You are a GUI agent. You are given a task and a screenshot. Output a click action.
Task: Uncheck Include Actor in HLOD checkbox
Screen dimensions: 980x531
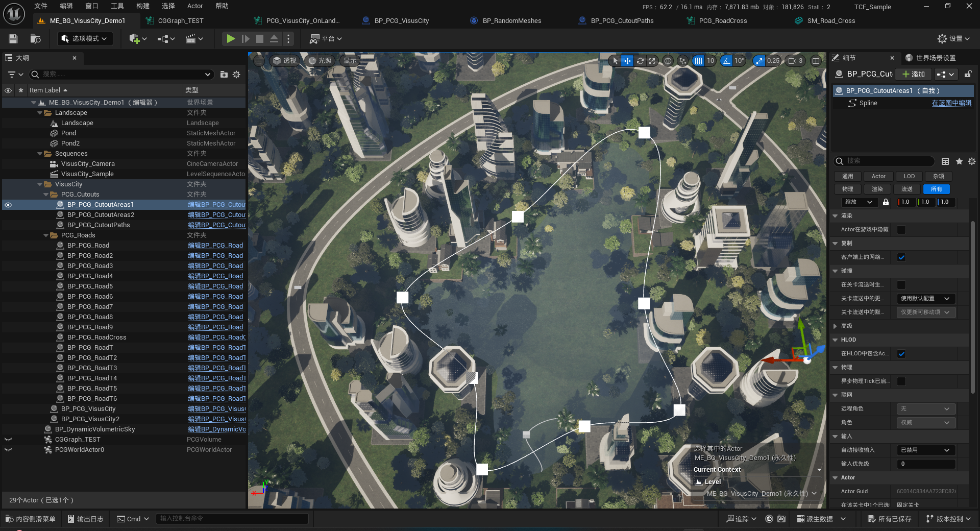901,354
